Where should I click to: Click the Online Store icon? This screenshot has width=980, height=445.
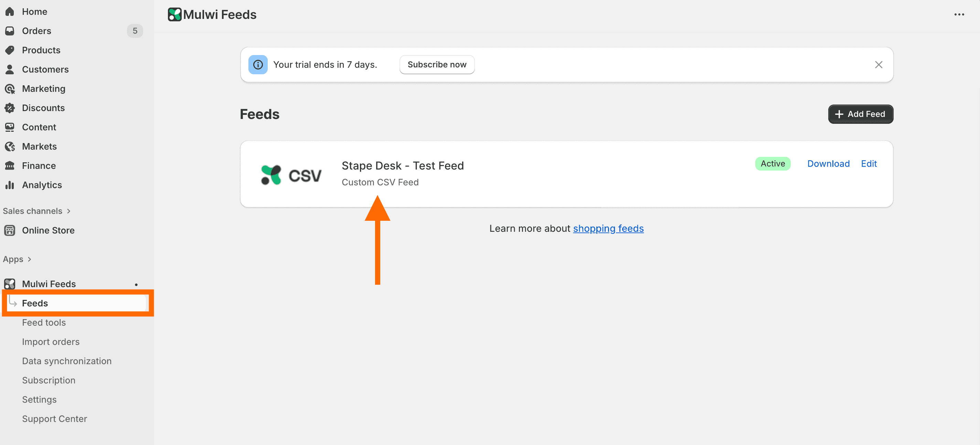tap(10, 230)
